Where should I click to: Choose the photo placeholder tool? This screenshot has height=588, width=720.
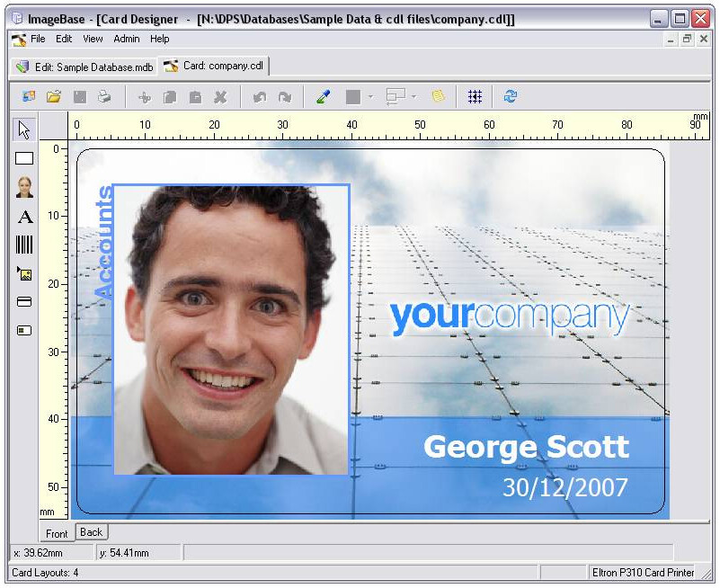[x=23, y=187]
